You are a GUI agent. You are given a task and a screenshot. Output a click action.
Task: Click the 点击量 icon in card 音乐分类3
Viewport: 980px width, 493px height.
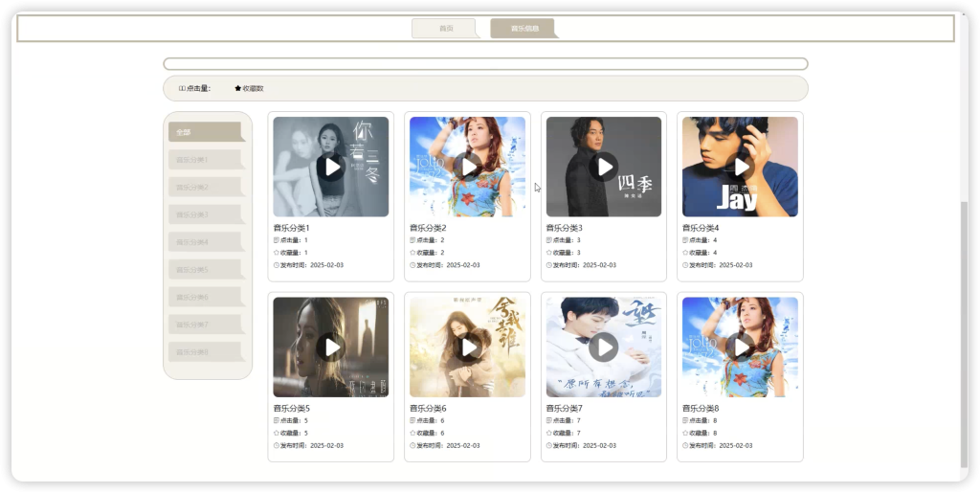coord(549,240)
